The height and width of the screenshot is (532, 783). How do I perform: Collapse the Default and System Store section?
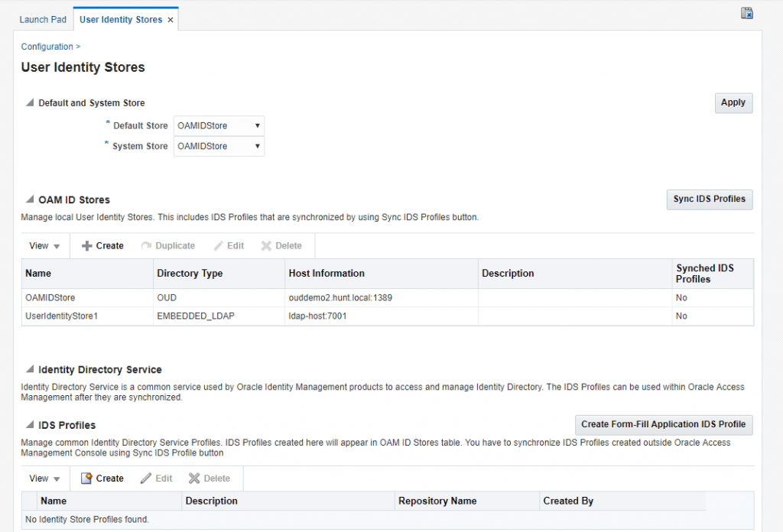[30, 102]
